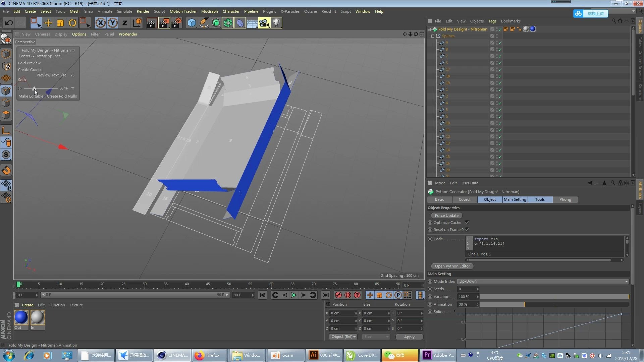Screen dimensions: 644x362
Task: Open the Mode Index Up-Down dropdown
Action: pos(543,282)
